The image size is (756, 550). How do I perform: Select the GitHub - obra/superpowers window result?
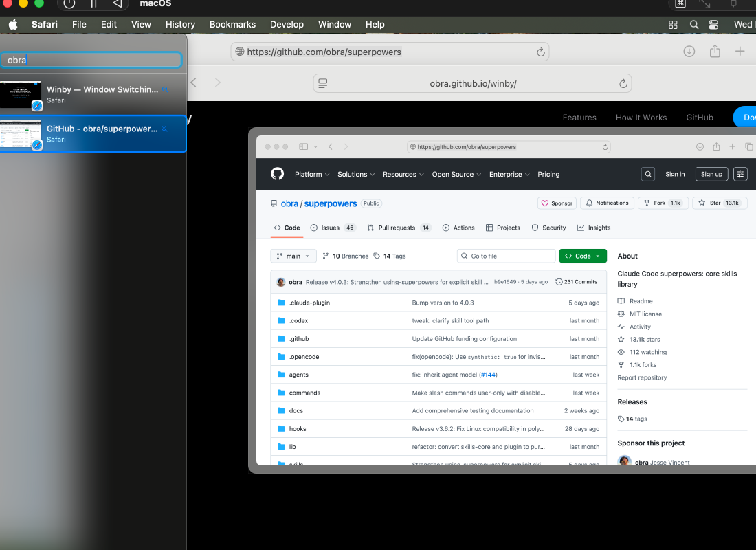pyautogui.click(x=102, y=133)
